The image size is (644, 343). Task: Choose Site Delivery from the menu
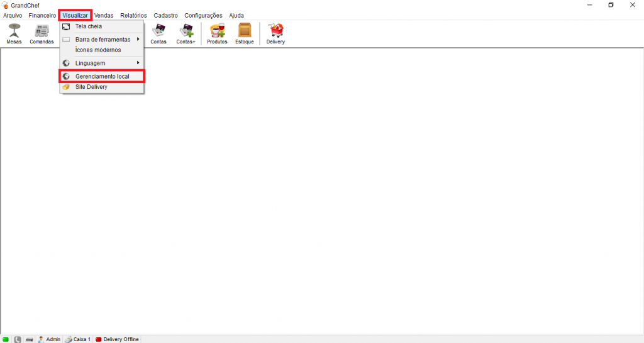[x=91, y=87]
